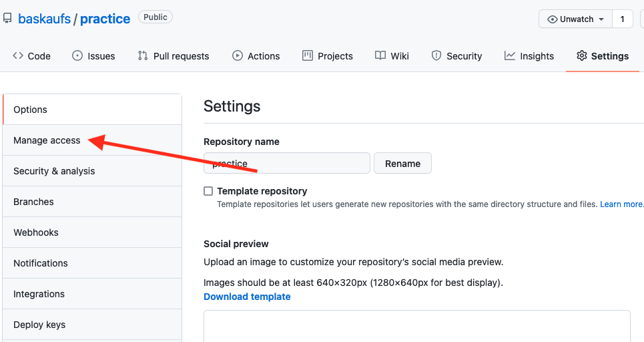Open Notifications settings page

click(92, 263)
